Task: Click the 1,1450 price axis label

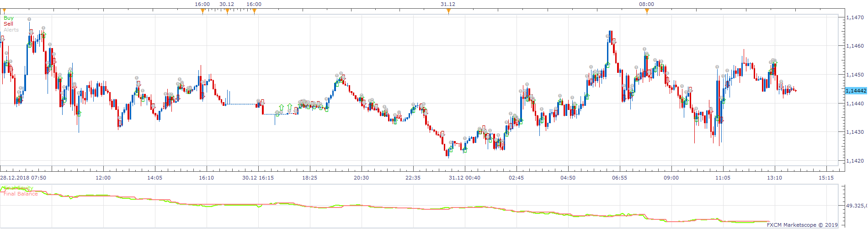Action: tap(855, 75)
